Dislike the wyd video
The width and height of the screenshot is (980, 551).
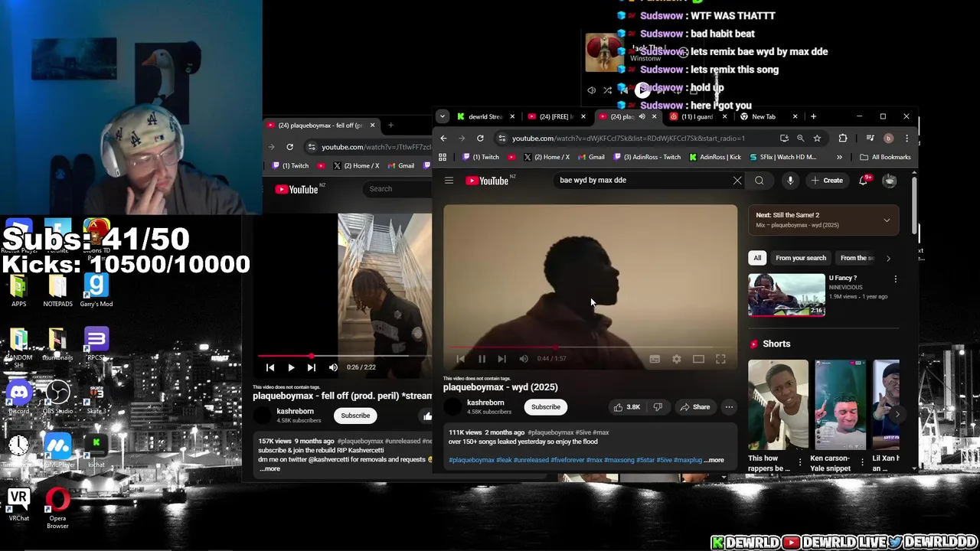(658, 407)
